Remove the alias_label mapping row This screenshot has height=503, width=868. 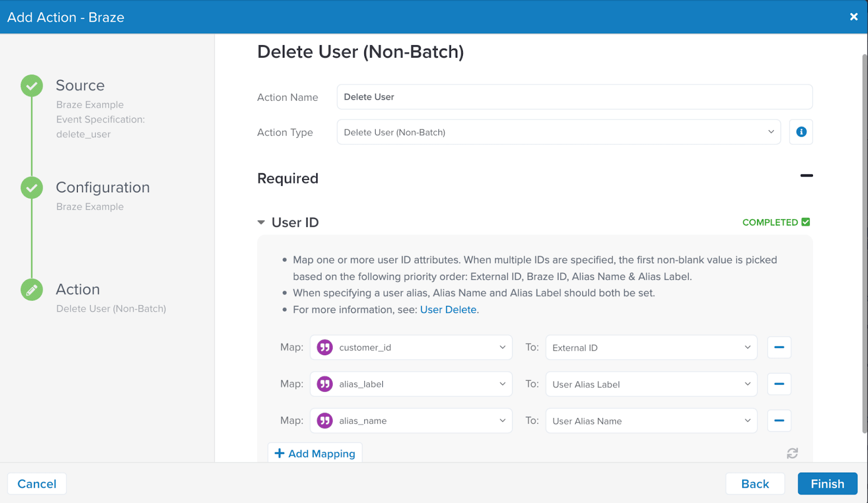(x=779, y=384)
